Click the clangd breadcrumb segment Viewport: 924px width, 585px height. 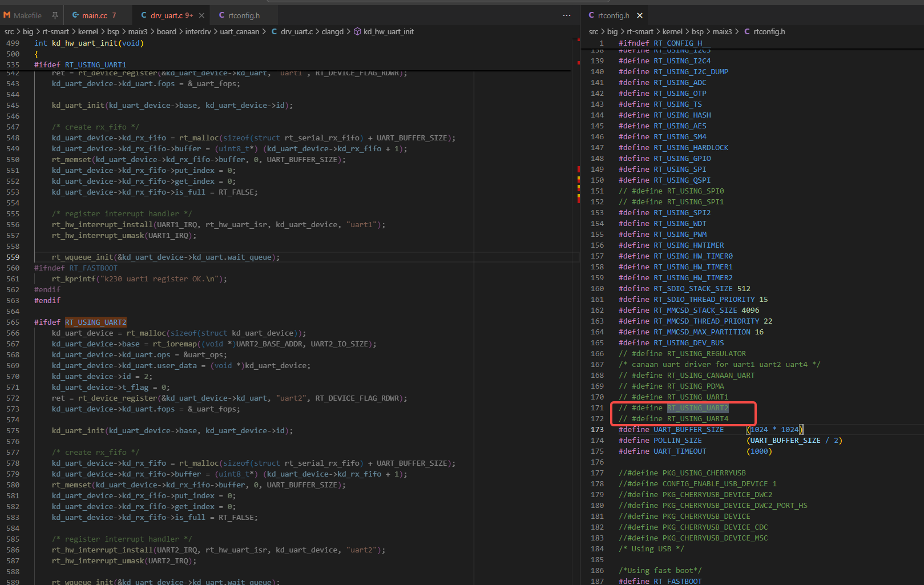332,31
